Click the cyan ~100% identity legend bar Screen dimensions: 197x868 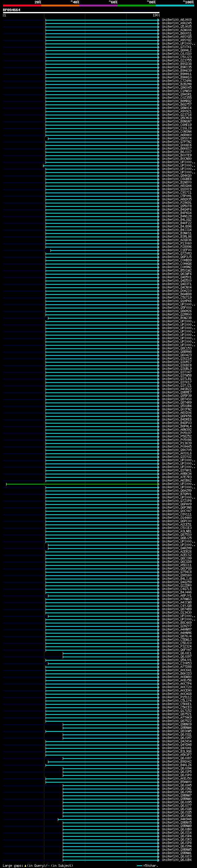(x=175, y=6)
